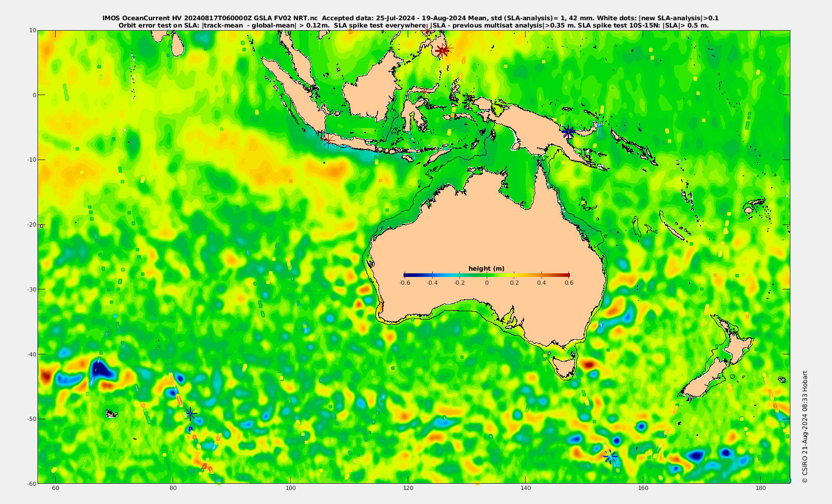Image resolution: width=832 pixels, height=504 pixels.
Task: Click the dark red eddy east of Tasmania
Action: (x=589, y=364)
